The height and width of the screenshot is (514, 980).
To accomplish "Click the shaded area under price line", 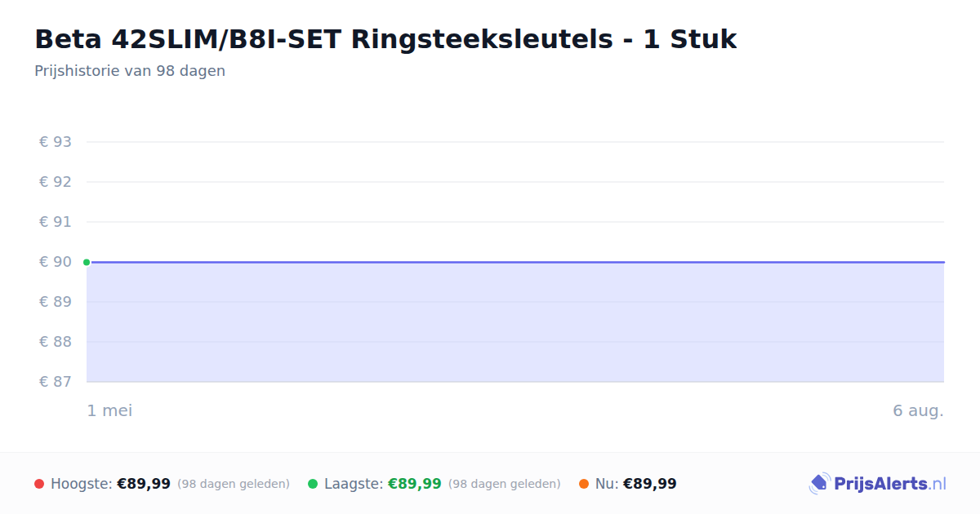I will click(515, 322).
